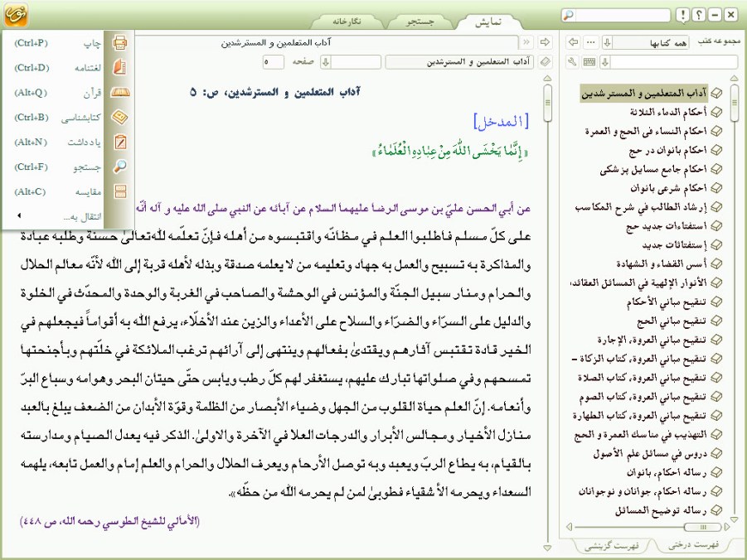Click book icon beside احكام بانوان در حج
Image resolution: width=747 pixels, height=560 pixels.
click(716, 151)
